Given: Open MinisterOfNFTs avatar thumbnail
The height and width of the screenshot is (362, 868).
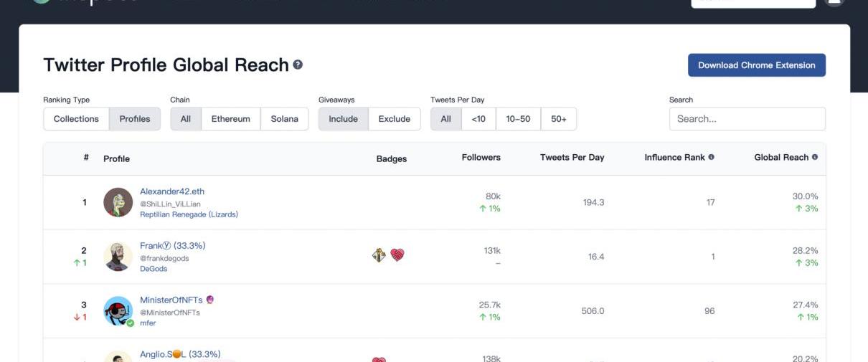Looking at the screenshot, I should [x=118, y=311].
